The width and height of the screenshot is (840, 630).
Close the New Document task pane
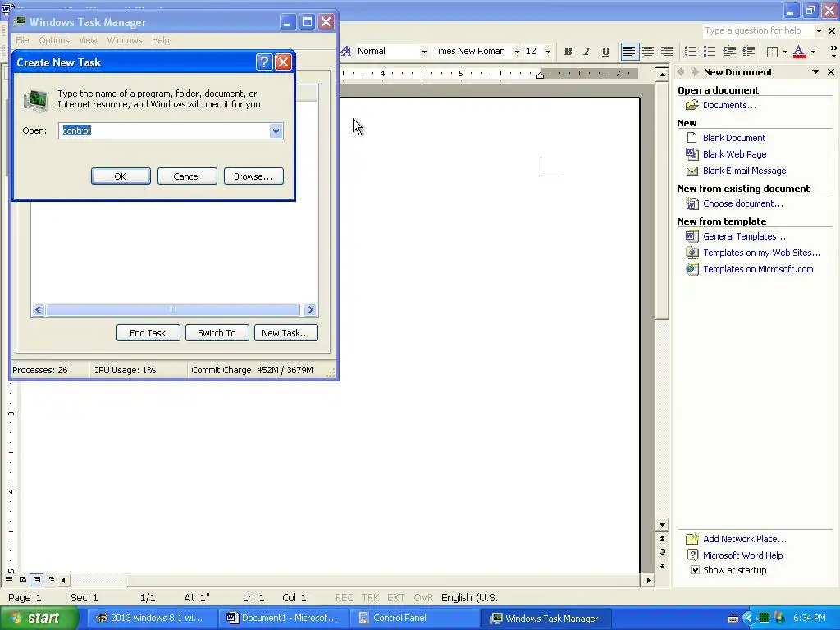point(831,72)
